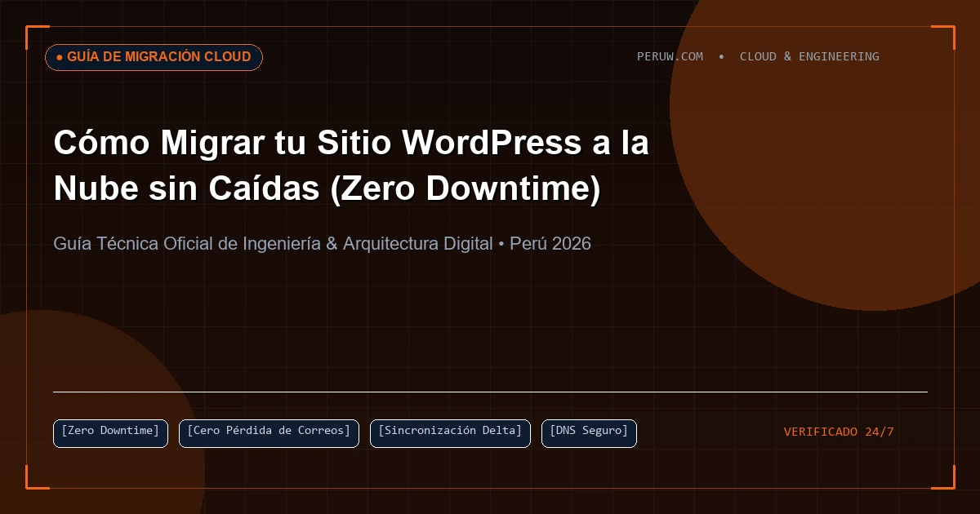This screenshot has width=980, height=514.
Task: Click the GUÍA DE MIGRACIÓN CLOUD badge
Action: click(154, 57)
